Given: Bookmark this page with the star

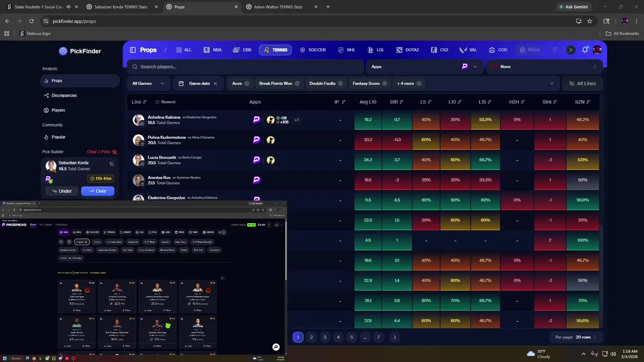Looking at the screenshot, I should tap(590, 21).
